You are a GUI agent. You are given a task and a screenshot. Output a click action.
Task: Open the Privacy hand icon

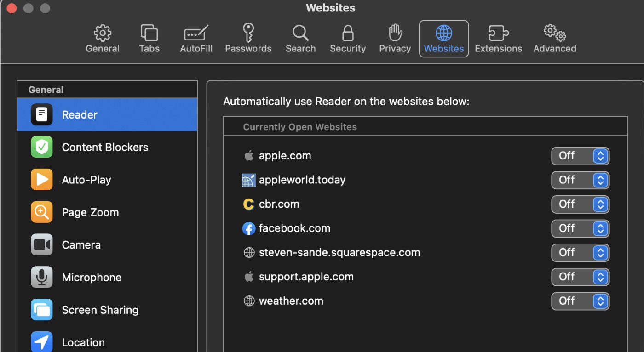click(x=395, y=33)
